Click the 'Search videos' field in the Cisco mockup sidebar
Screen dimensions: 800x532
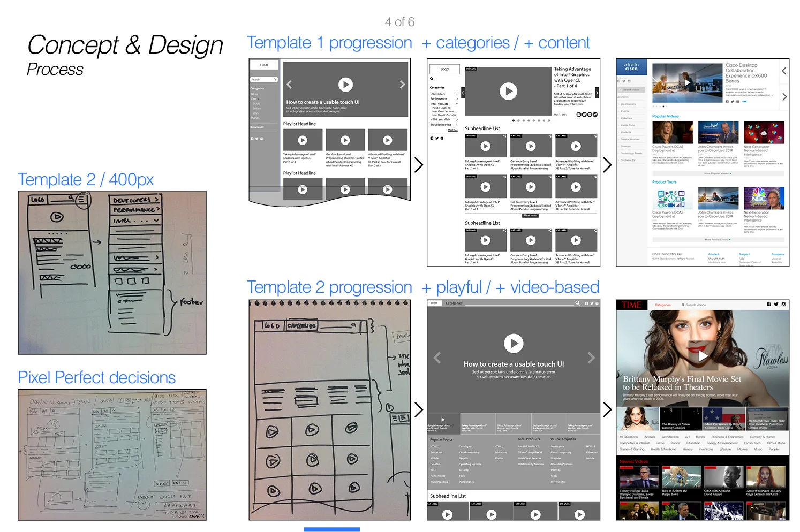pyautogui.click(x=631, y=90)
